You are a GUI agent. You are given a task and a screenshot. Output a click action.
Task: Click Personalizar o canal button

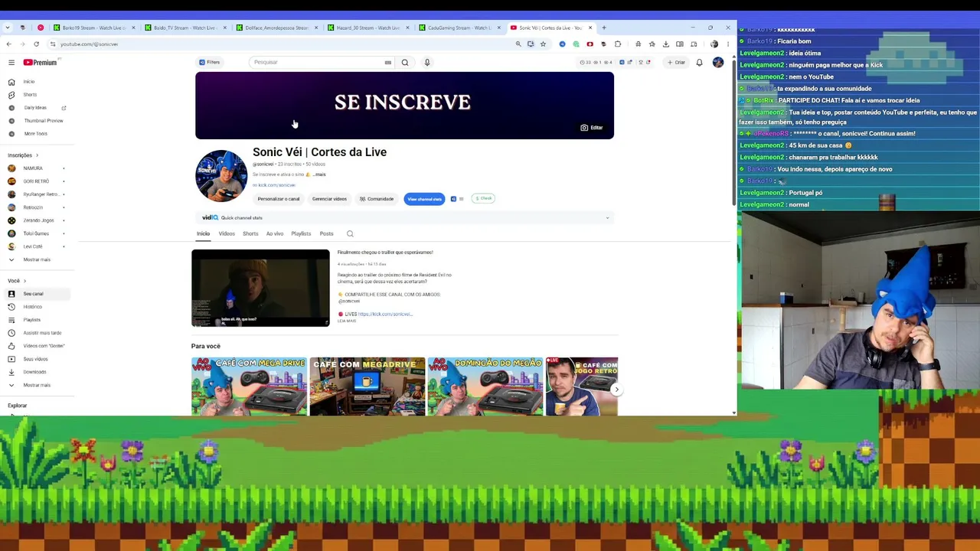tap(279, 199)
